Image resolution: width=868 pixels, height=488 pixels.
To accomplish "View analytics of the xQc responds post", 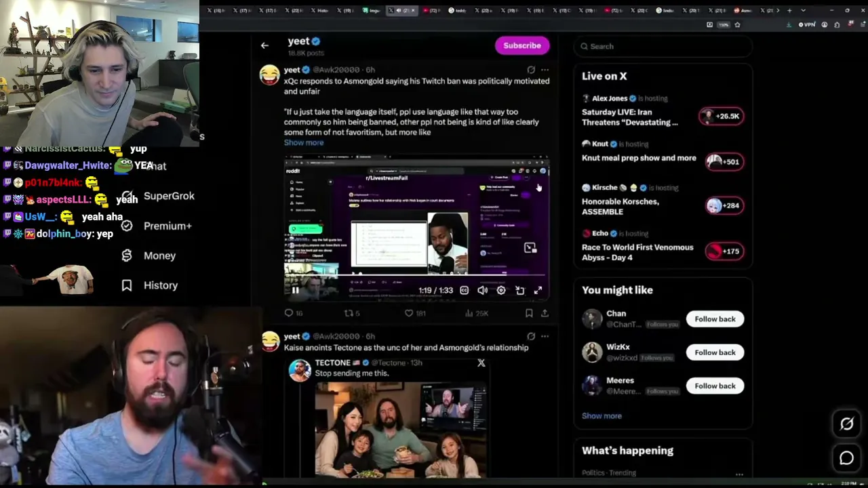I will click(477, 313).
